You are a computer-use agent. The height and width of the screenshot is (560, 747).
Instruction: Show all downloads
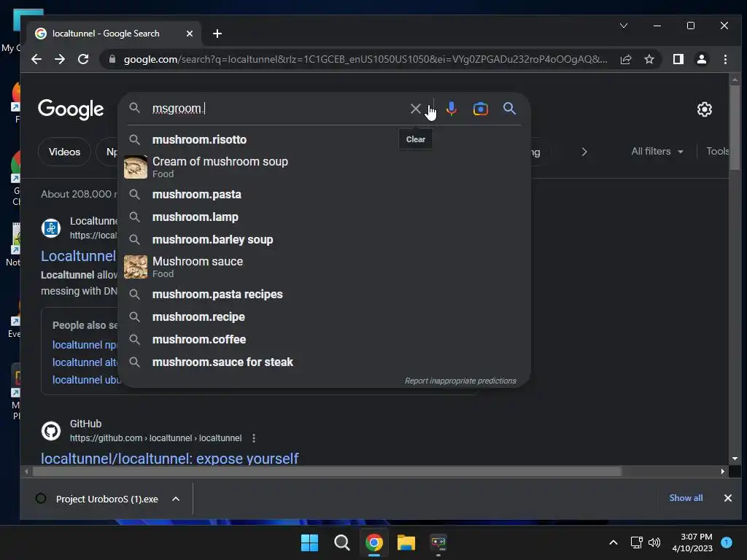[x=686, y=498]
